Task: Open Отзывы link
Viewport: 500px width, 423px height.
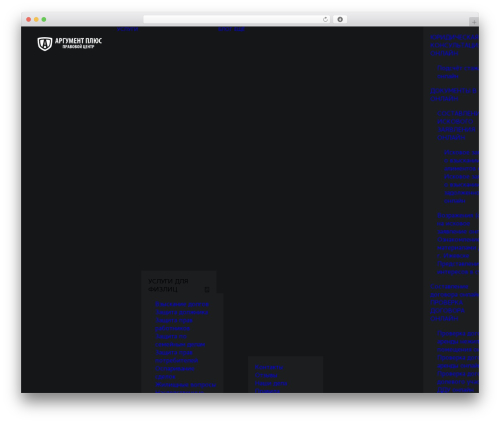Action: click(x=266, y=375)
